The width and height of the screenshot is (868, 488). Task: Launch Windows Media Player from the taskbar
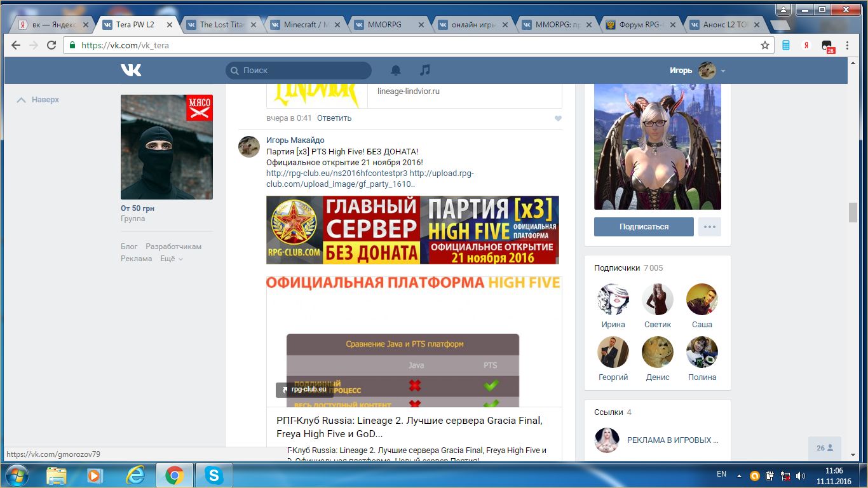(95, 475)
